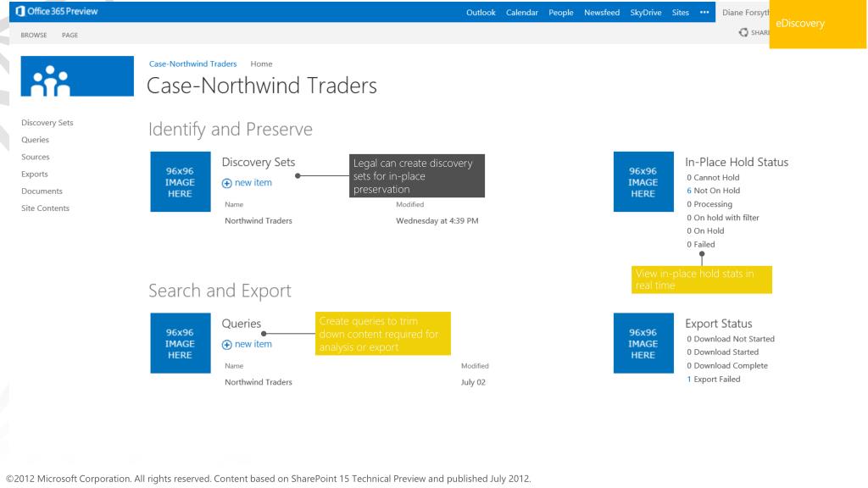Open the Discovery Sets image tile

coord(181,181)
